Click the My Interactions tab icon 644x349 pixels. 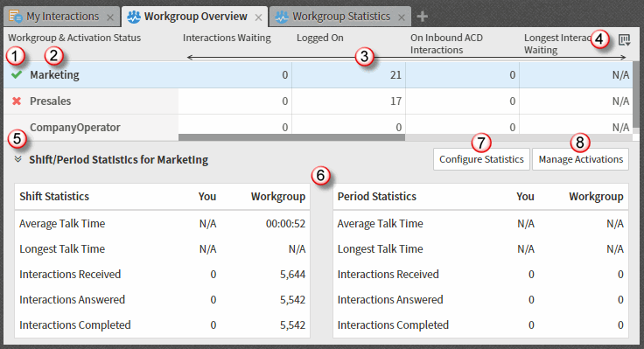point(16,17)
